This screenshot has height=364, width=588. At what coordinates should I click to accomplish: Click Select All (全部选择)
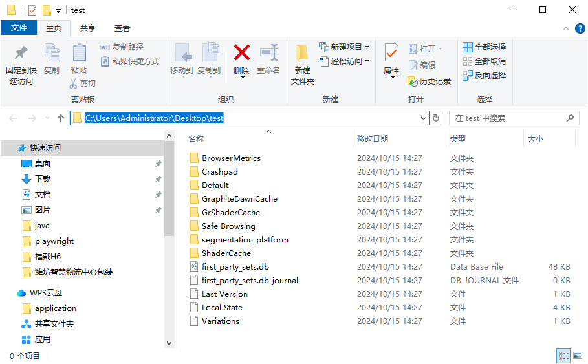pos(484,47)
